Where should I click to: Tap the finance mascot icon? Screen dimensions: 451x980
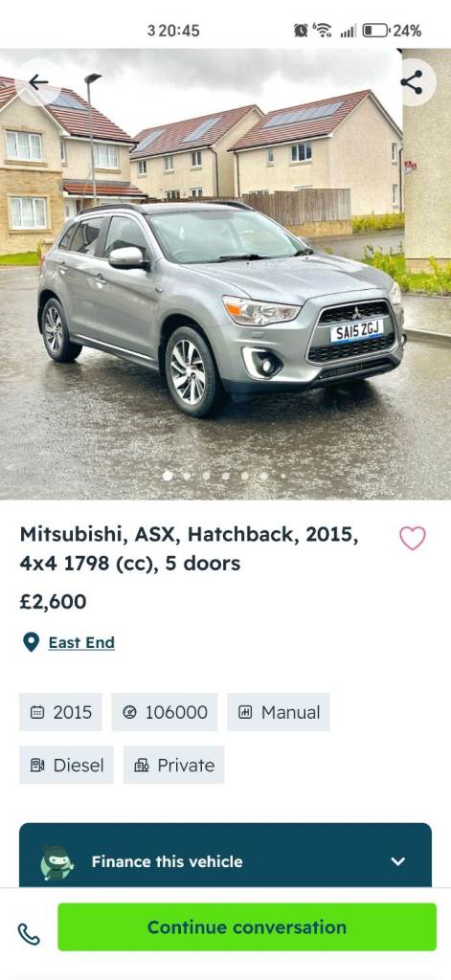pos(56,862)
